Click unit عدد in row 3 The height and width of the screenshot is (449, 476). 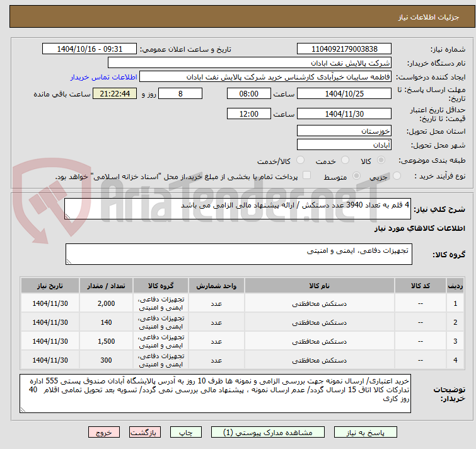coord(216,342)
